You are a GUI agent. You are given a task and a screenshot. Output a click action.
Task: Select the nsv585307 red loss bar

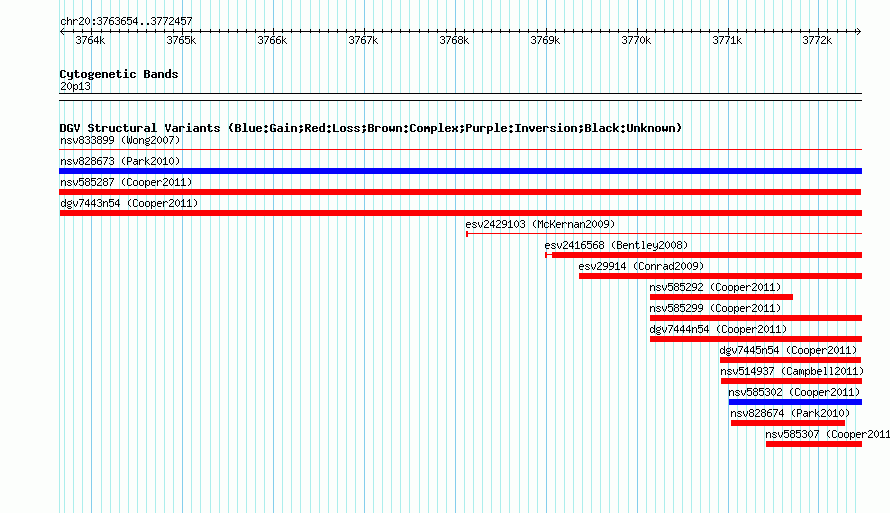click(814, 444)
